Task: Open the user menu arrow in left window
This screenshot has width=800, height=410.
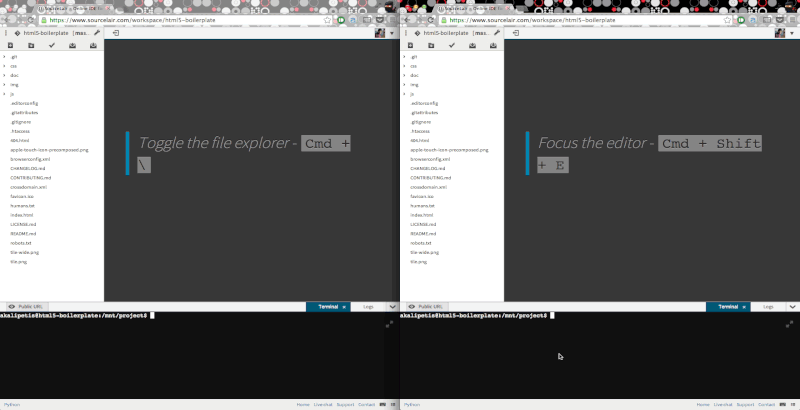Action: pyautogui.click(x=392, y=33)
